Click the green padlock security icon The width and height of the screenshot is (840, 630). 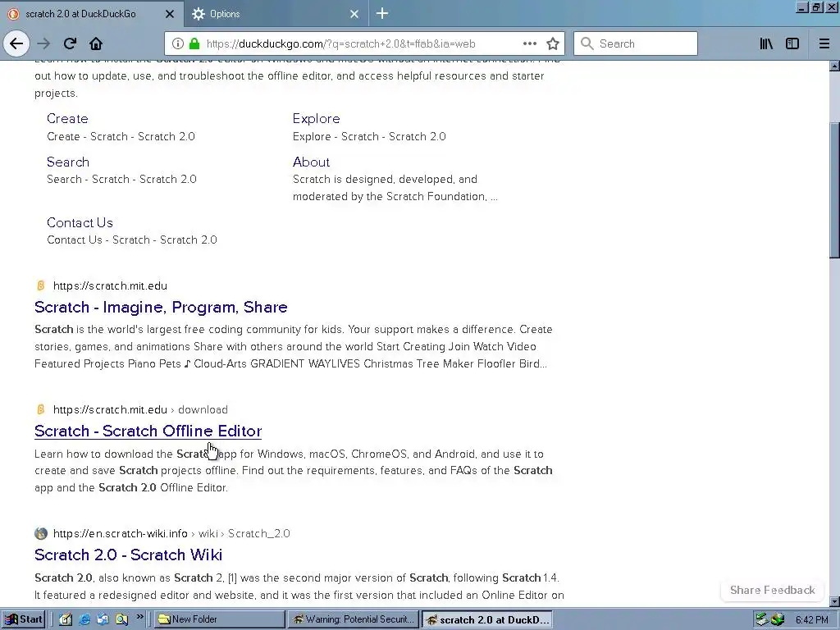coord(194,43)
